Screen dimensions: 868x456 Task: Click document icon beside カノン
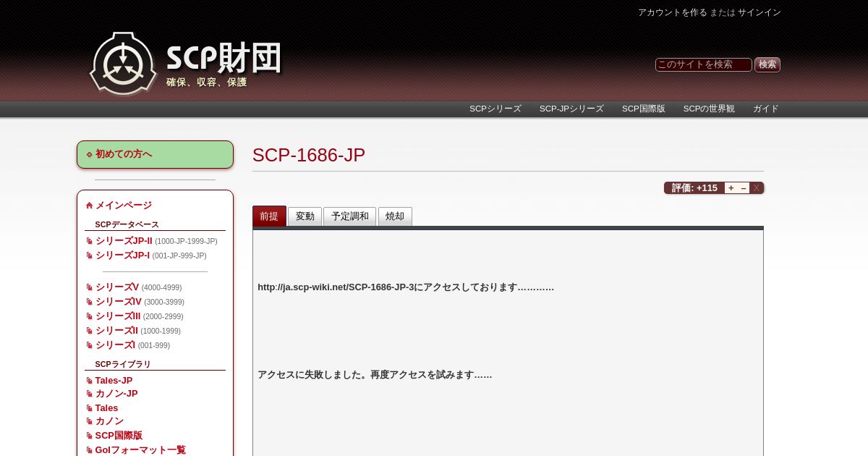tap(90, 421)
